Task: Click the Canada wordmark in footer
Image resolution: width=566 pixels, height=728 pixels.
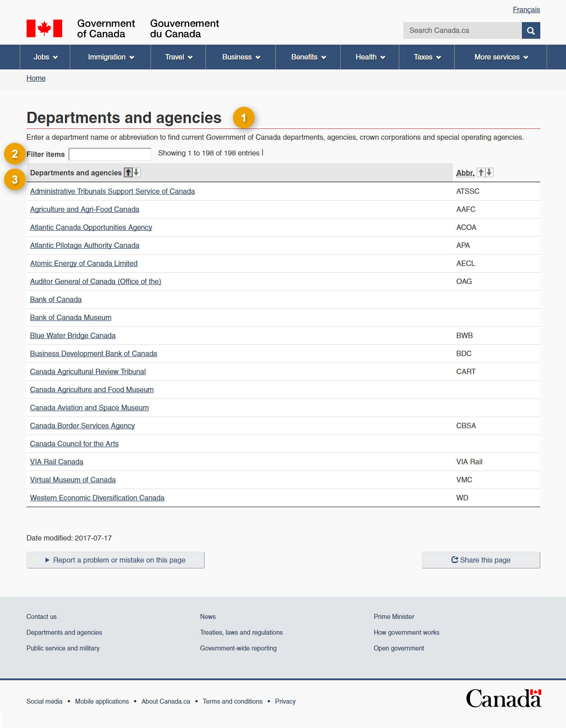Action: click(503, 698)
